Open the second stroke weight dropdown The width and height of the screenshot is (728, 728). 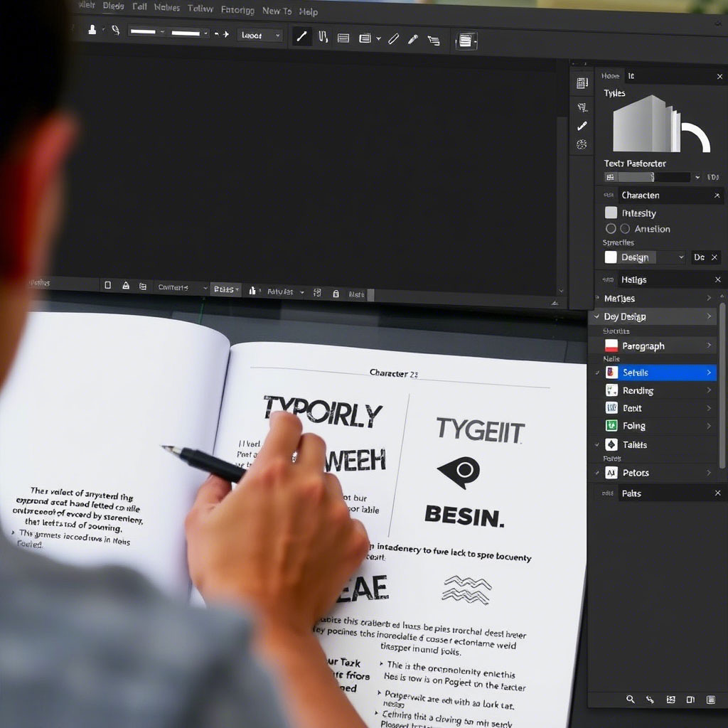(189, 33)
